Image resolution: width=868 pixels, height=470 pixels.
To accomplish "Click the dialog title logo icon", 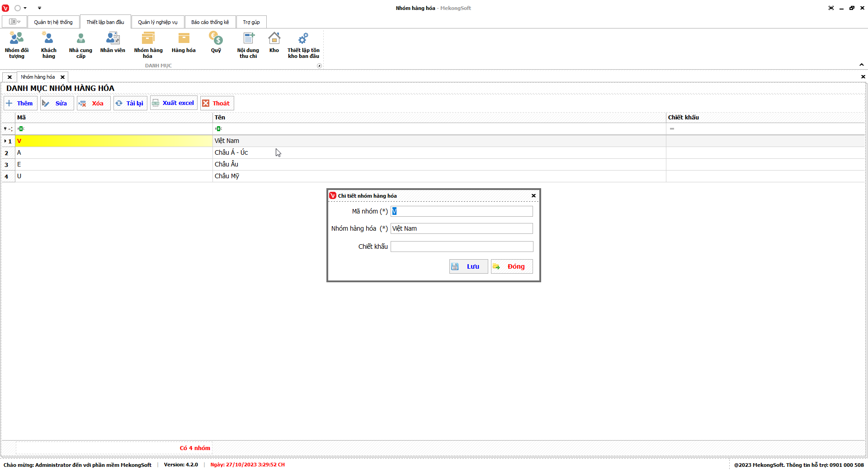I will [333, 196].
